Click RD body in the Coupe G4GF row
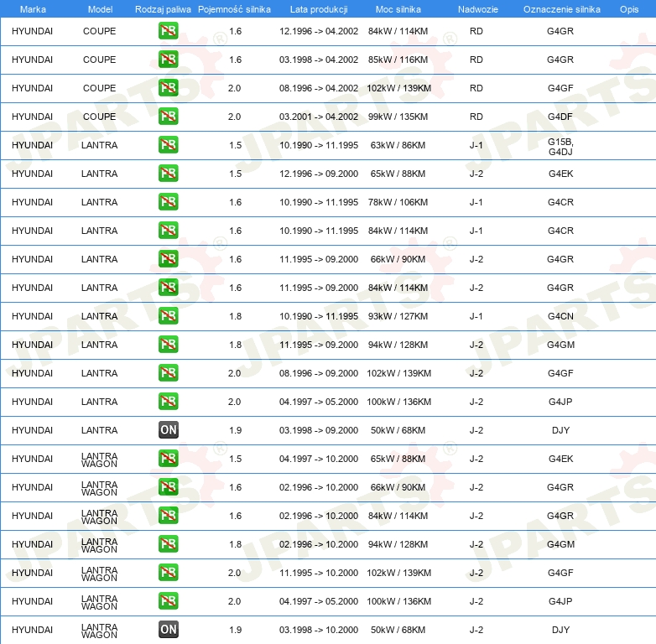The width and height of the screenshot is (656, 644). [x=476, y=88]
